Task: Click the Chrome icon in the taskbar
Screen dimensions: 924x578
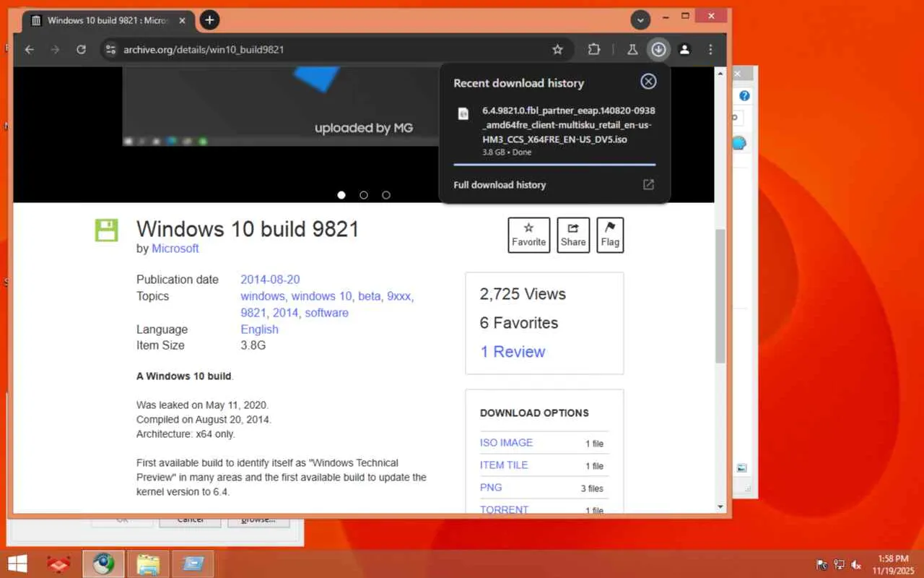Action: 103,564
